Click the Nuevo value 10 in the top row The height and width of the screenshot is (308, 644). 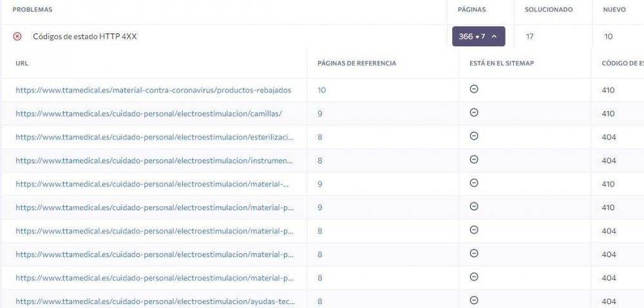pos(609,37)
